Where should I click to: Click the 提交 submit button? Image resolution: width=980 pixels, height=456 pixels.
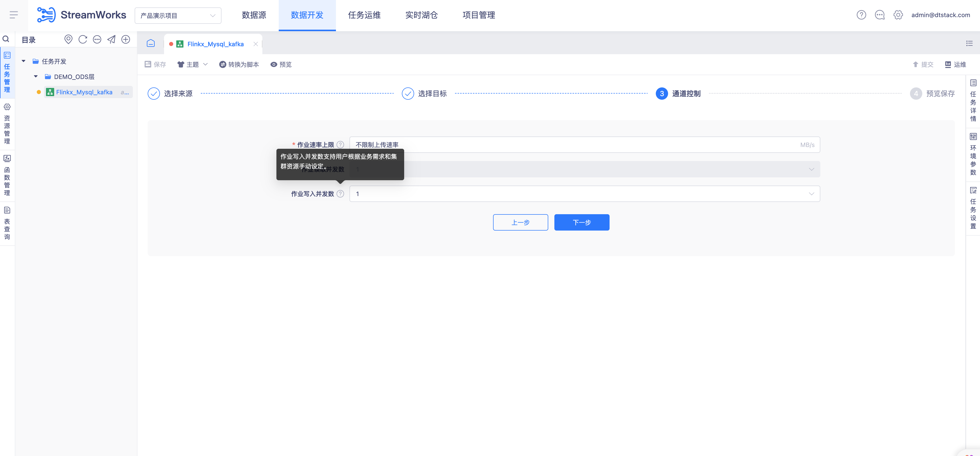coord(923,64)
